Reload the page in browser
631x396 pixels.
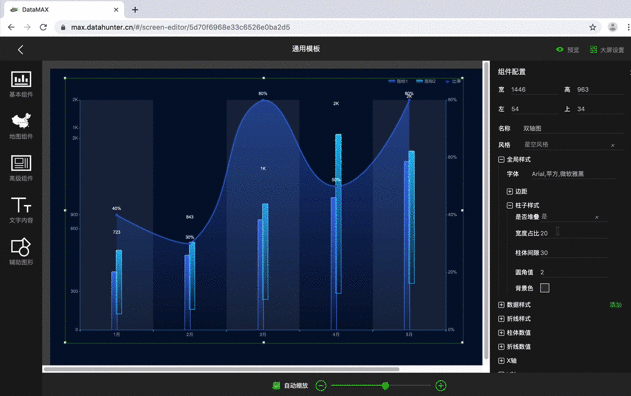[x=43, y=27]
